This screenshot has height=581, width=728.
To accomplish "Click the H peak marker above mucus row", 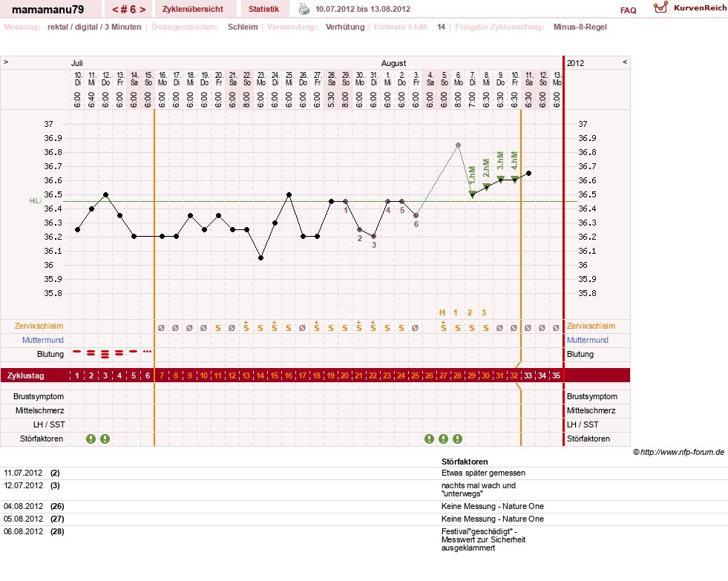I will [442, 312].
